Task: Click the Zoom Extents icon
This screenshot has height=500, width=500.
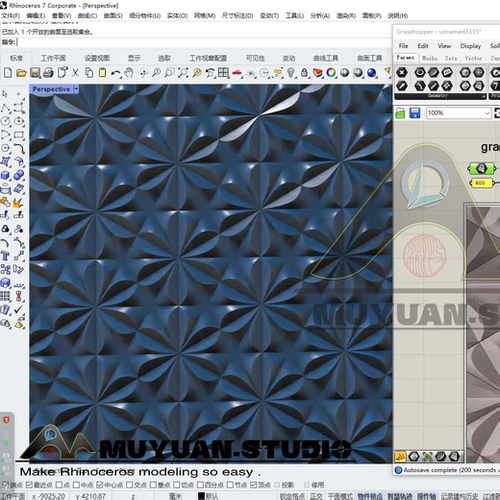Action: click(x=183, y=72)
